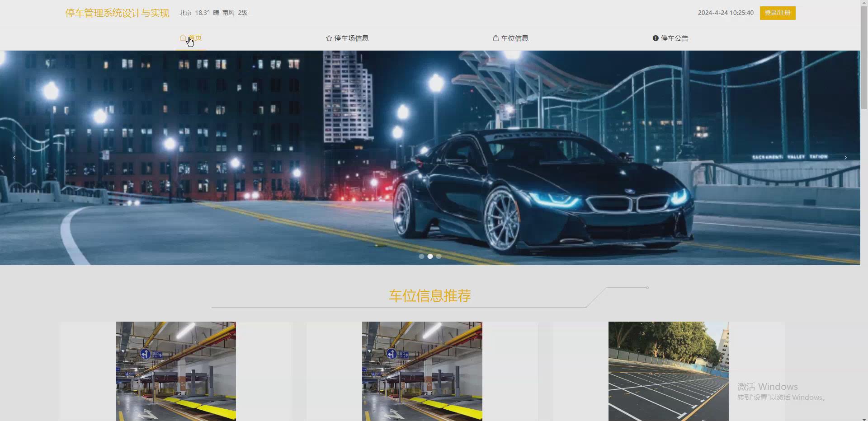Show next carousel slide with right arrow
This screenshot has width=868, height=421.
pos(845,158)
